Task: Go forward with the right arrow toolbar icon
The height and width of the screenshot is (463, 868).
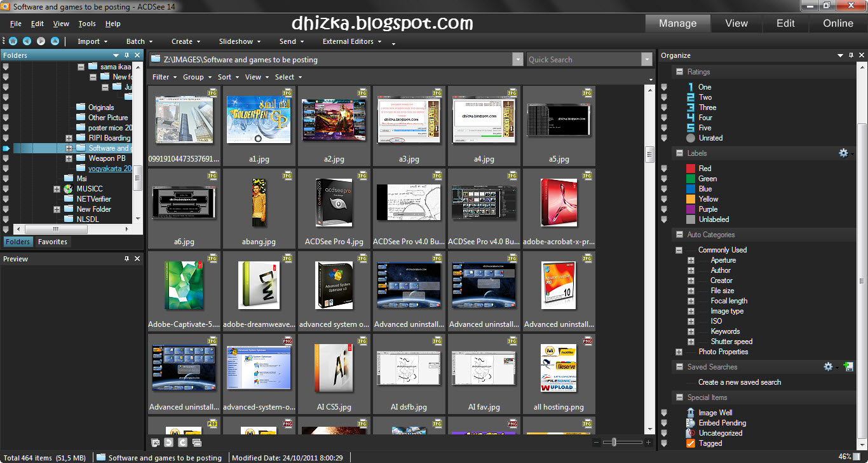Action: tap(41, 41)
